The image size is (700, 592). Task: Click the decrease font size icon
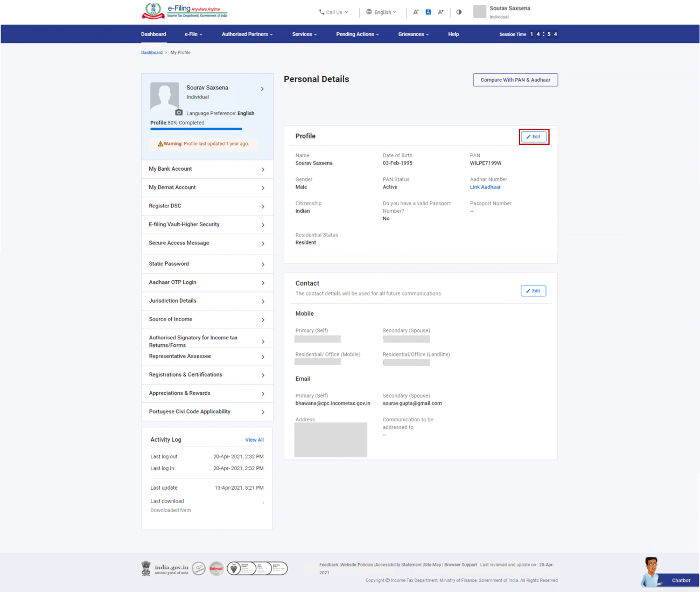416,12
